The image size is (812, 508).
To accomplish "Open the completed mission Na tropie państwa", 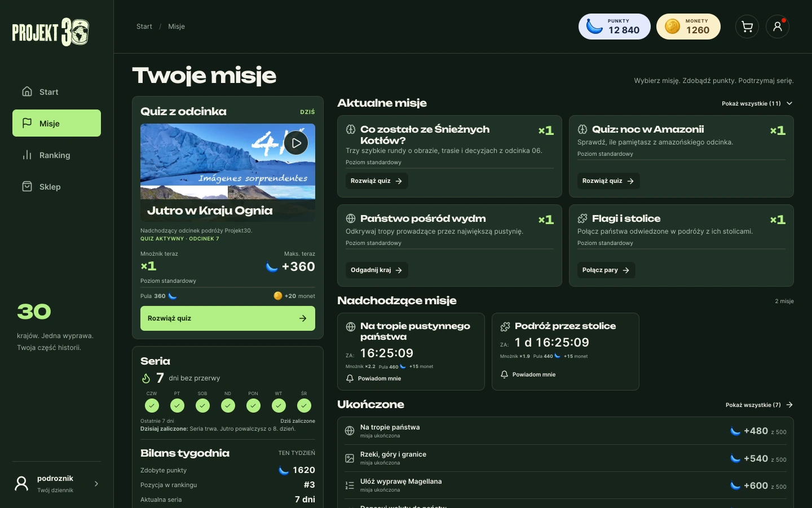I will pos(566,431).
